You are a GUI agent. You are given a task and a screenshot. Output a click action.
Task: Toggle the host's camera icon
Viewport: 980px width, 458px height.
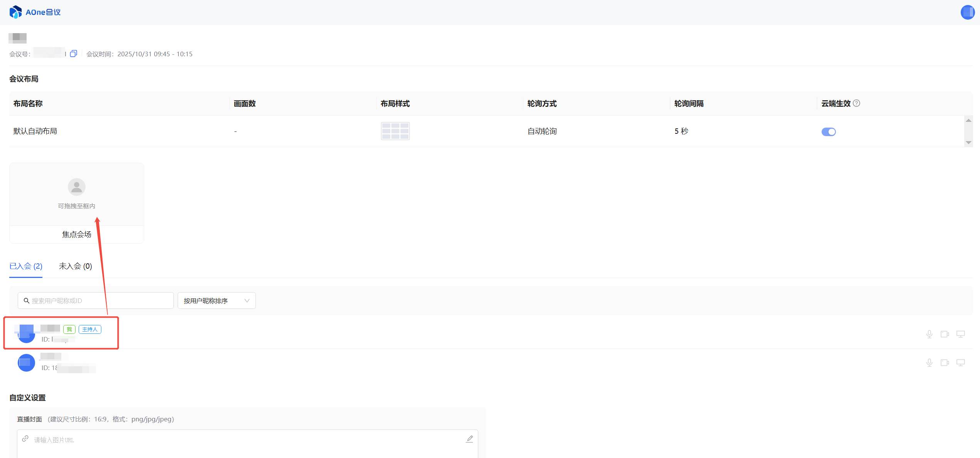945,334
